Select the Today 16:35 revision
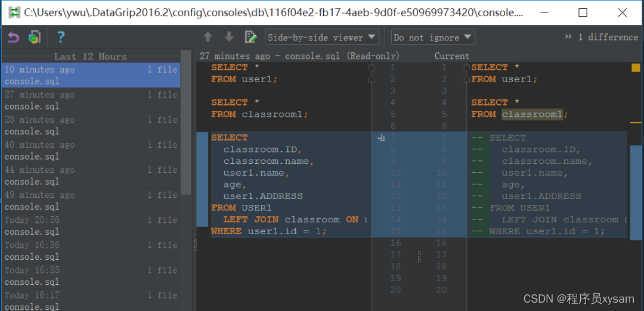 click(x=91, y=276)
